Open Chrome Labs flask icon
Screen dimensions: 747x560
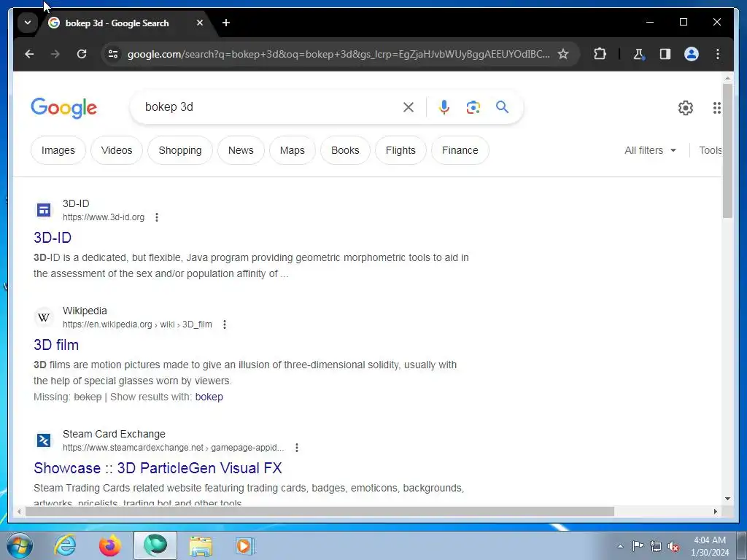(x=638, y=54)
